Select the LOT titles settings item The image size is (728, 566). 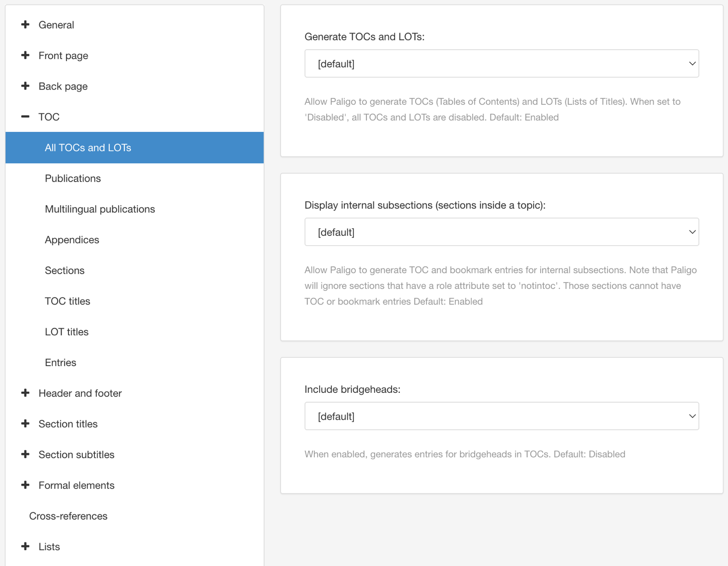(x=66, y=332)
